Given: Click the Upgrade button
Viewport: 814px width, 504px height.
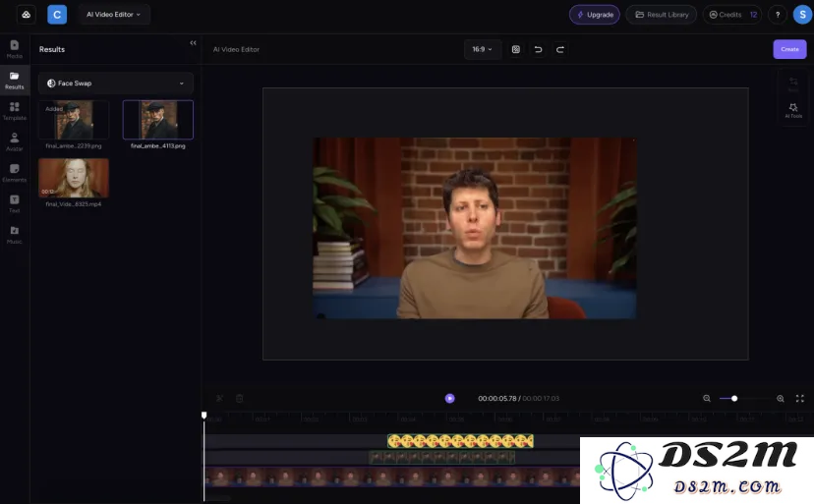Looking at the screenshot, I should pyautogui.click(x=595, y=15).
